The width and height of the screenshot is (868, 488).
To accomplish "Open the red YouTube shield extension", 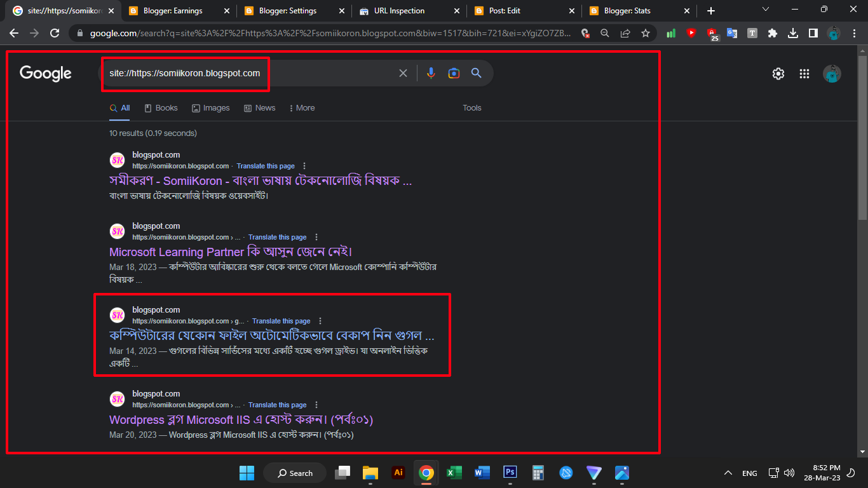I will (x=691, y=33).
